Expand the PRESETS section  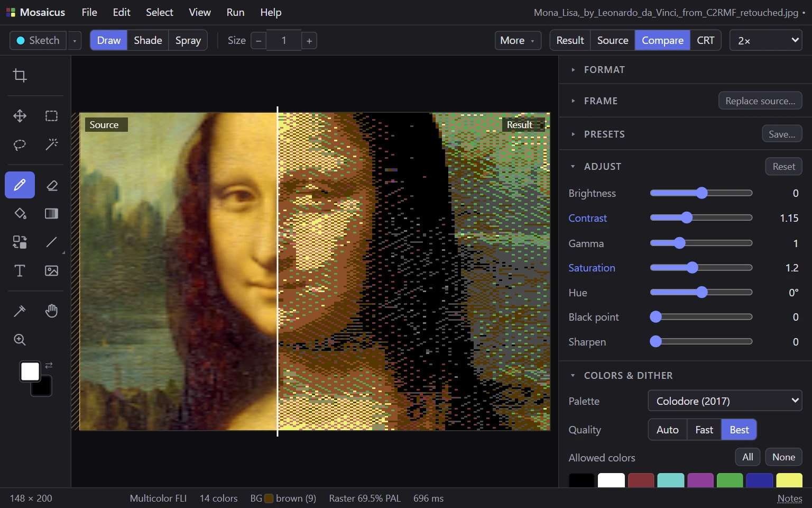tap(604, 134)
